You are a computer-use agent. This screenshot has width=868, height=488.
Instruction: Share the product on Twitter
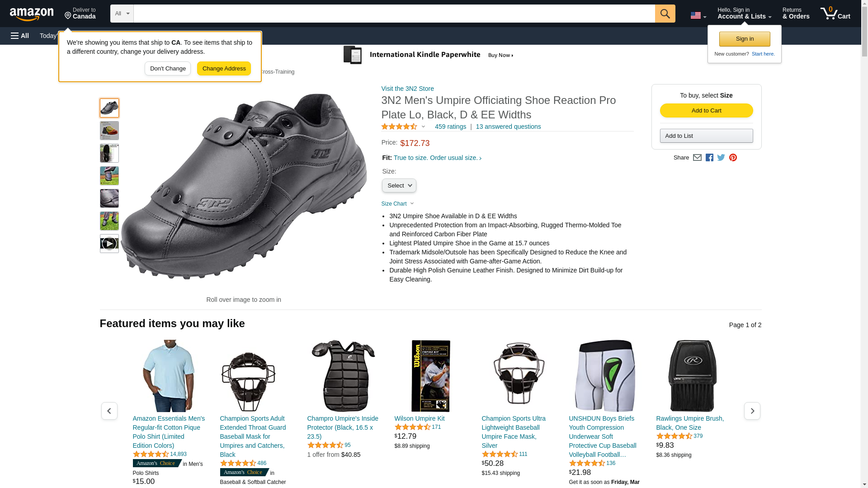tap(721, 158)
